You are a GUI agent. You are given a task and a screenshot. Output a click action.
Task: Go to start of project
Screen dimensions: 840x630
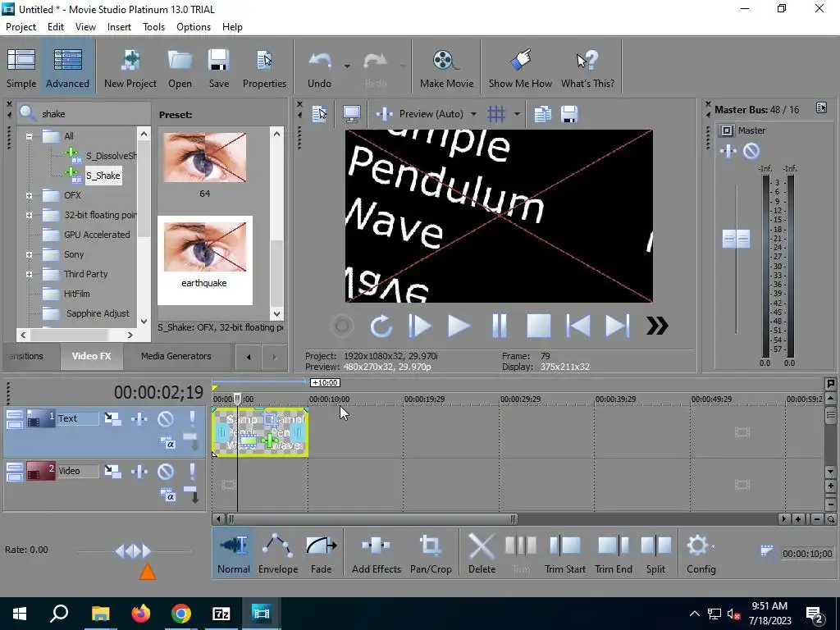[x=578, y=326]
